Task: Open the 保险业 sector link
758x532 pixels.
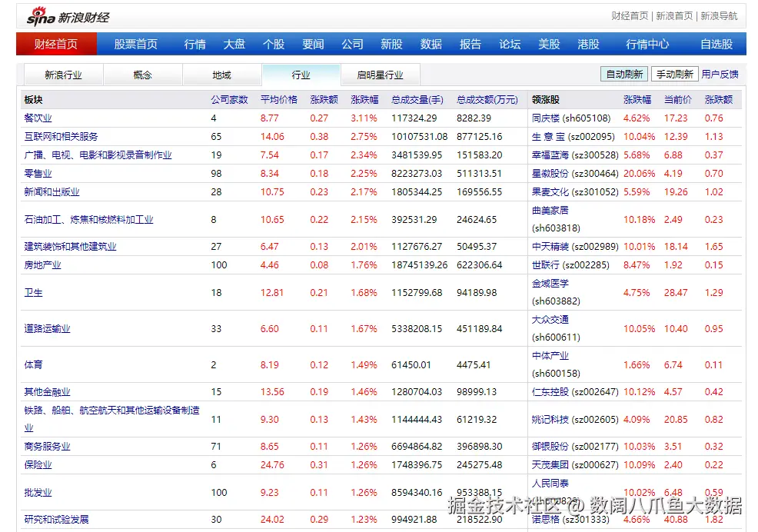Action: [x=38, y=465]
